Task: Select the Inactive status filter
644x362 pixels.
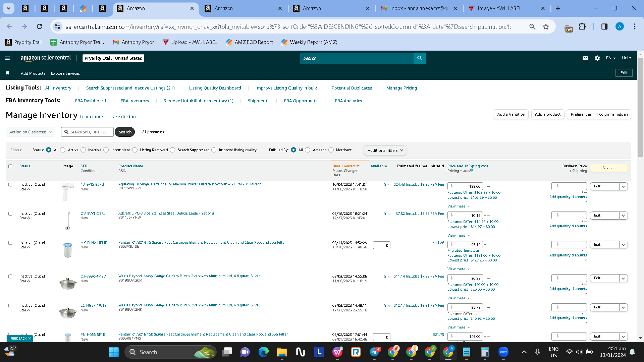Action: [x=83, y=150]
